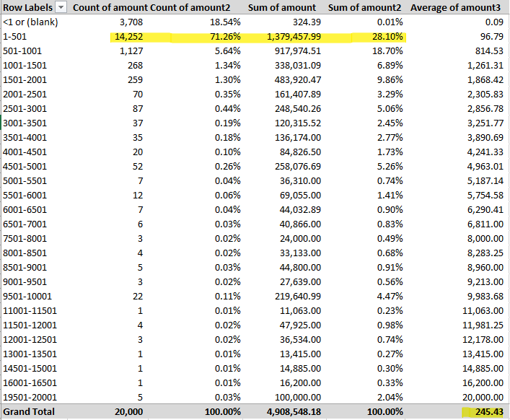
Task: Select the 9501-10001 row label
Action: click(x=27, y=297)
